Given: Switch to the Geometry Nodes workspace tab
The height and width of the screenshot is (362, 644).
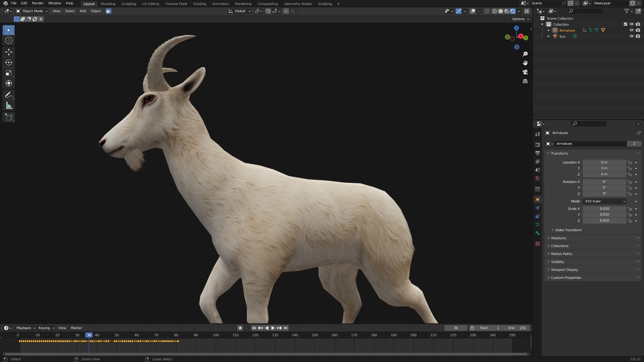Looking at the screenshot, I should pyautogui.click(x=298, y=4).
